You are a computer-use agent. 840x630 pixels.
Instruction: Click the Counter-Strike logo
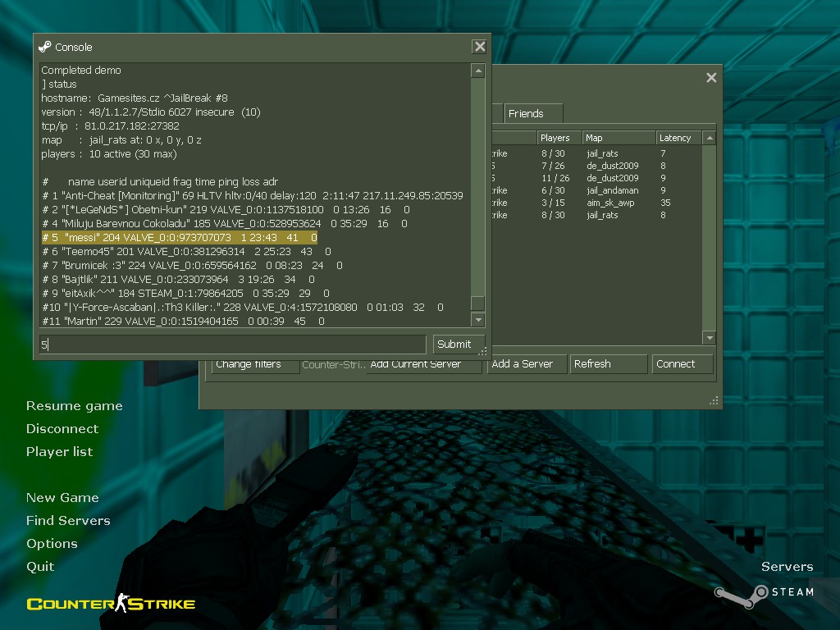[x=111, y=604]
